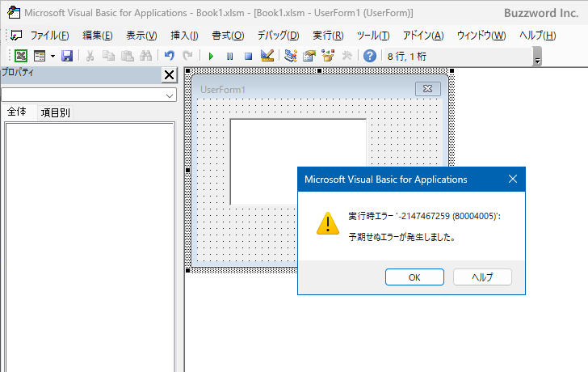Click OK in the error dialog
Screen dimensions: 588x372
[x=414, y=277]
